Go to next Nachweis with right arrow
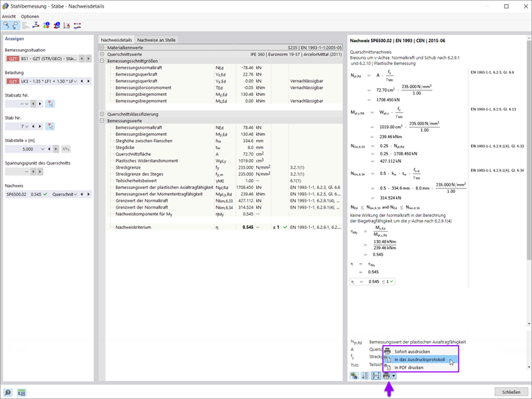 tap(89, 195)
